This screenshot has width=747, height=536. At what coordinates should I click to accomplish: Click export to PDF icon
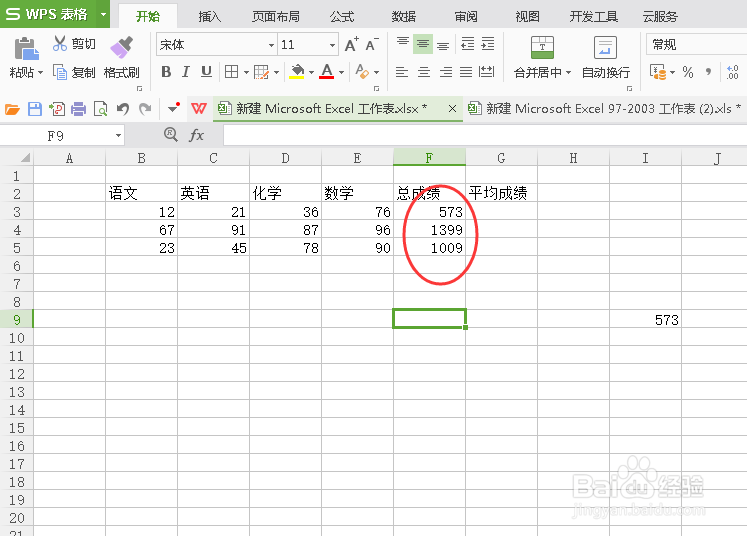(x=57, y=109)
